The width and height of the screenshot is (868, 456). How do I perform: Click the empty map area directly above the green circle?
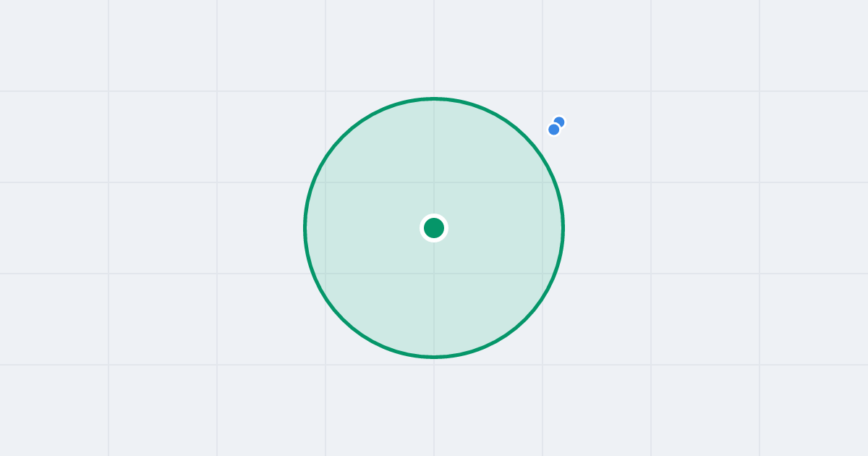[434, 47]
